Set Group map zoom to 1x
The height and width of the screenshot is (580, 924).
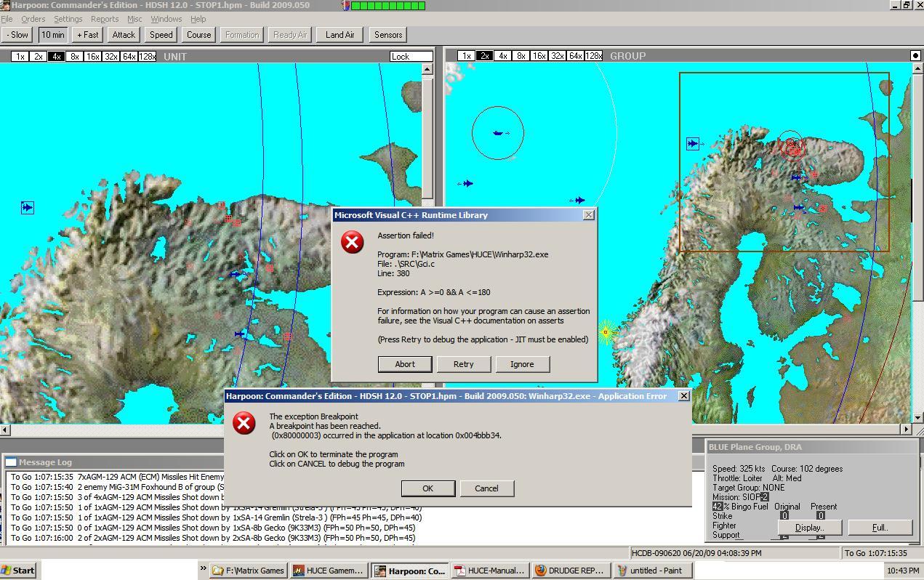coord(466,56)
